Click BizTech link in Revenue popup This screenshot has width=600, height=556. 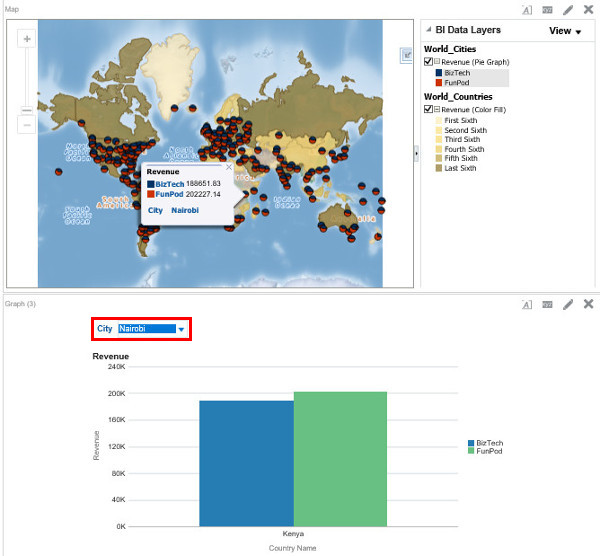[170, 184]
